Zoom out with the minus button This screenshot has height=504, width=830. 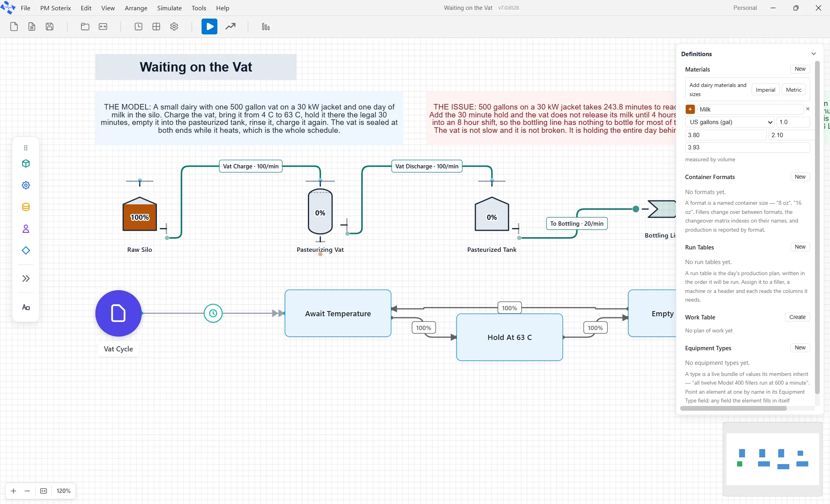point(27,491)
